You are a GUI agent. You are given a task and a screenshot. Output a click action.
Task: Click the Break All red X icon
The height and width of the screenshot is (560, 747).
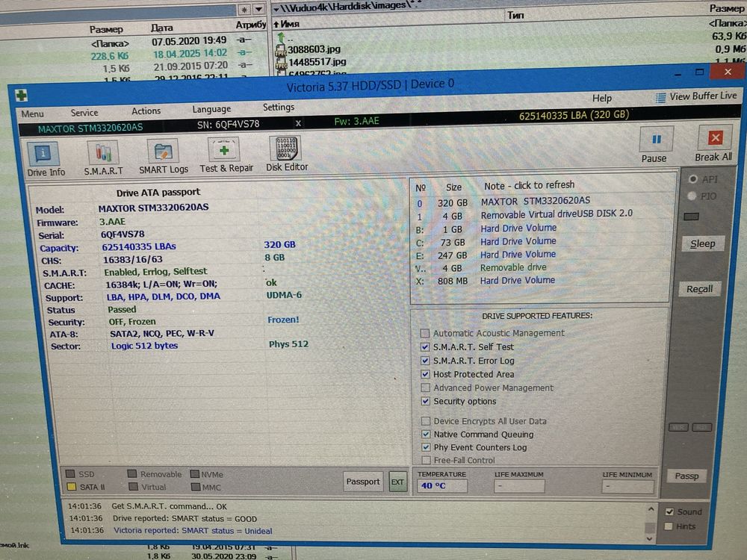coord(714,138)
